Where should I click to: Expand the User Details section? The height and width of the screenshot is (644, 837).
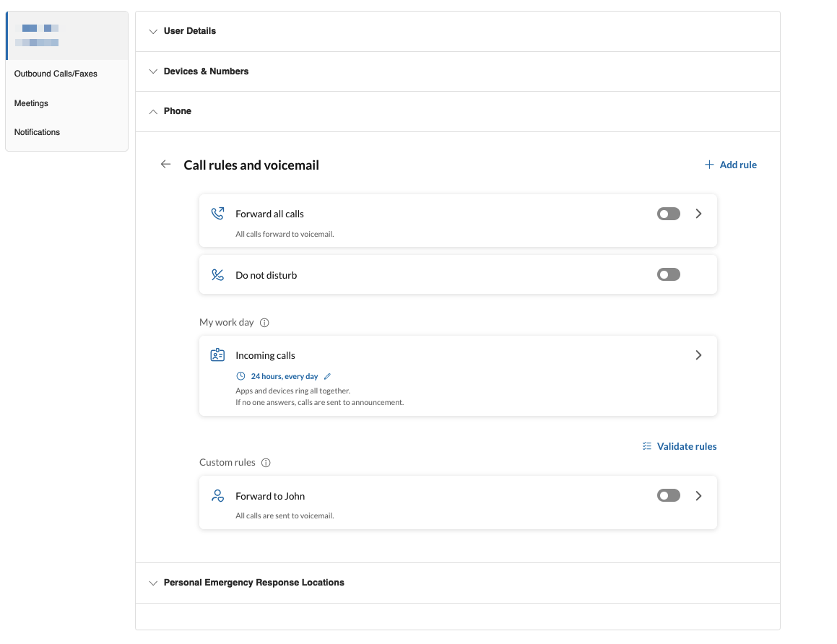[x=189, y=31]
